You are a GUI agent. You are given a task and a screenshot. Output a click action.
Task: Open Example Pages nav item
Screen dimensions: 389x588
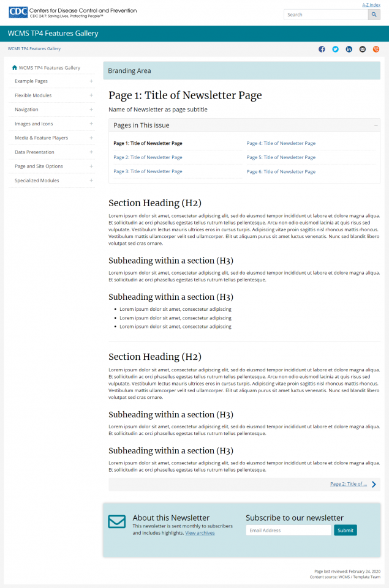[x=31, y=81]
